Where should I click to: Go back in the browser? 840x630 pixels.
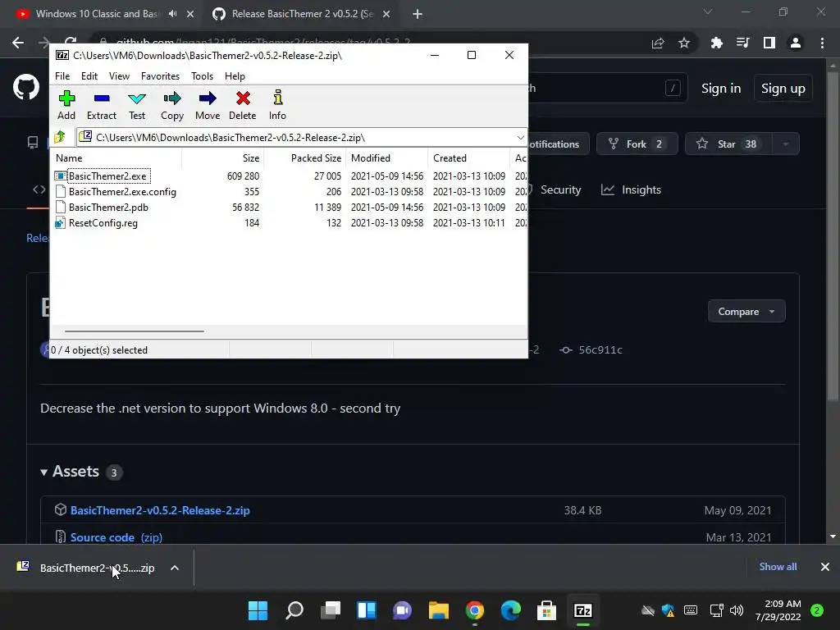[18, 43]
